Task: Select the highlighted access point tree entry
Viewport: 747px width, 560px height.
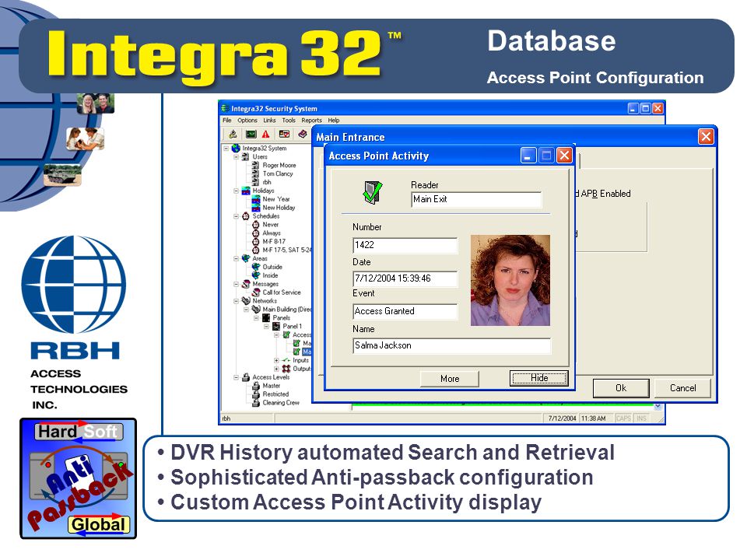Action: [307, 352]
